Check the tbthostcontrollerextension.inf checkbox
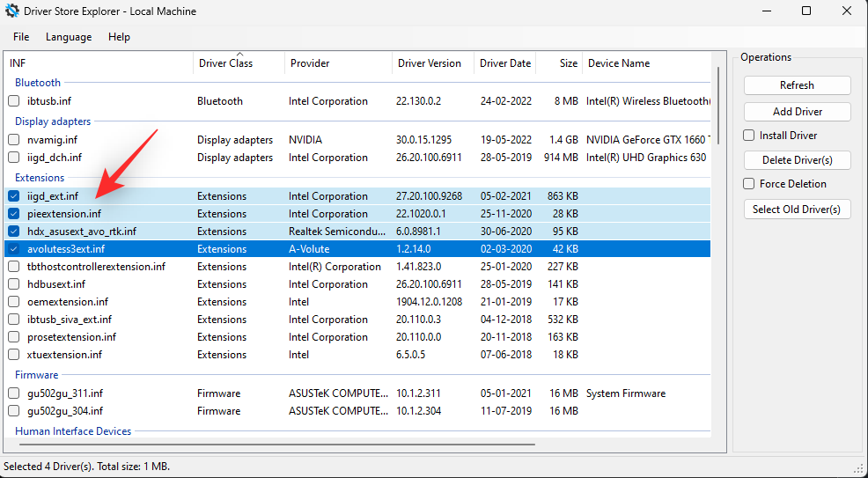Screen dimensions: 868x478 coord(14,267)
